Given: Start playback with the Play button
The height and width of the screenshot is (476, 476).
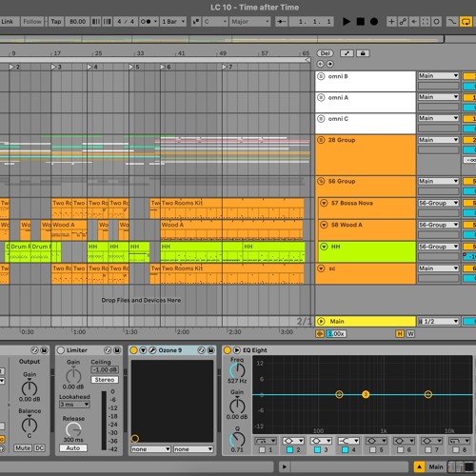Looking at the screenshot, I should coord(347,22).
